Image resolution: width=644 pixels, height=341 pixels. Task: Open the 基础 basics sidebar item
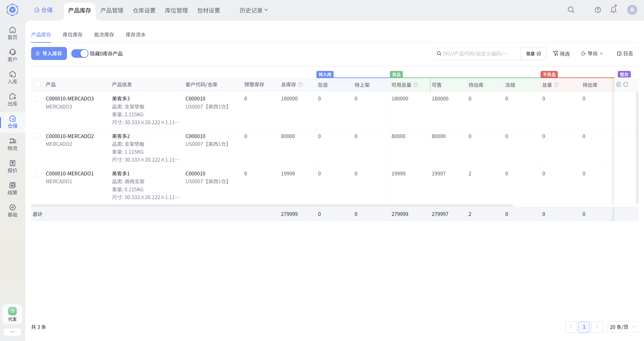pyautogui.click(x=12, y=211)
